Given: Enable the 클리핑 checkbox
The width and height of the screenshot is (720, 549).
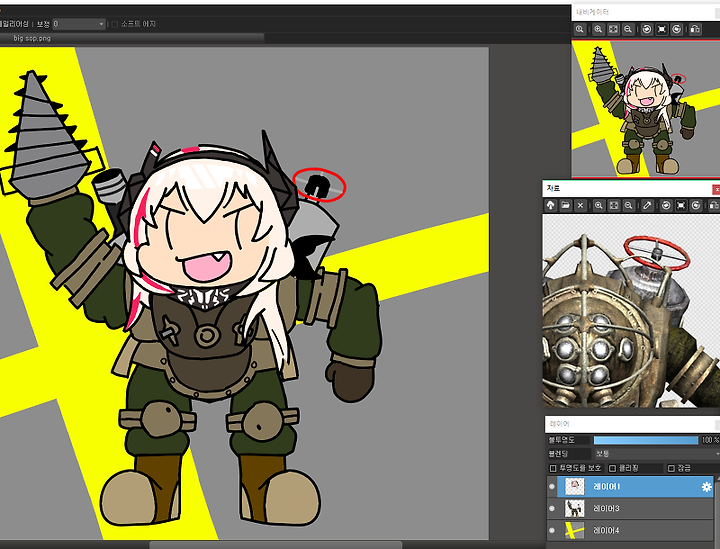Looking at the screenshot, I should click(612, 468).
